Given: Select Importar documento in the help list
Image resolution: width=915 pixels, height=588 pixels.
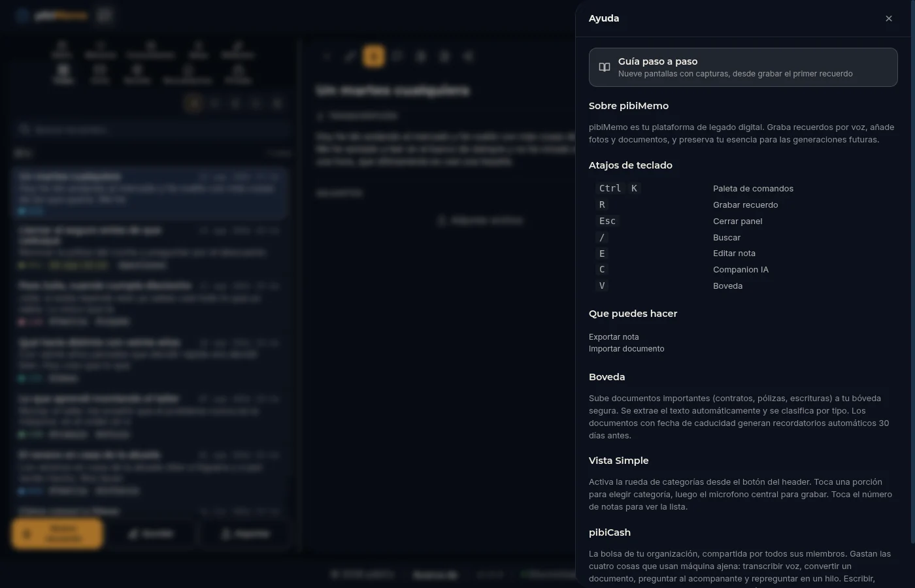Looking at the screenshot, I should 626,349.
